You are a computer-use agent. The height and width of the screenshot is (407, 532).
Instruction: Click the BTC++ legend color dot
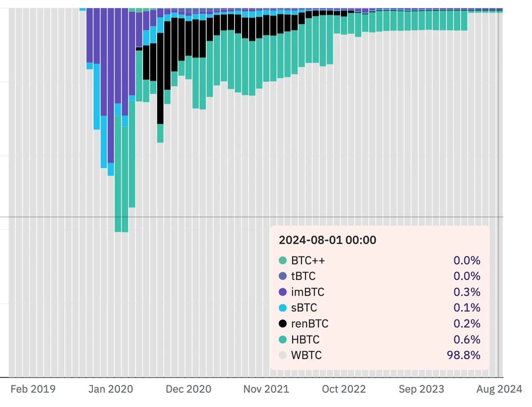point(283,261)
